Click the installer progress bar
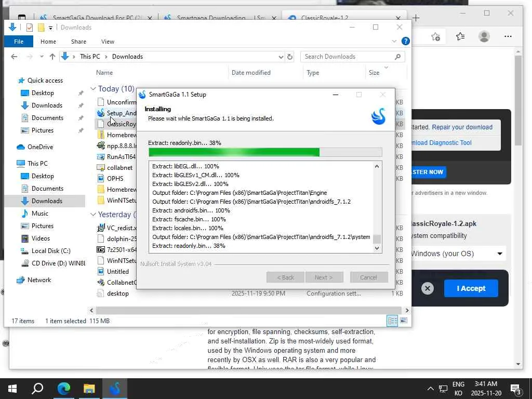532x399 pixels. [265, 152]
